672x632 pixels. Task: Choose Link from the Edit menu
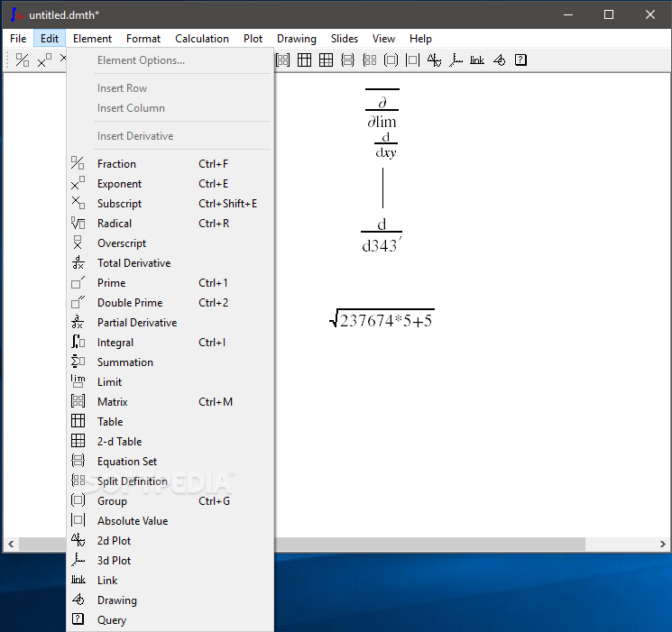pos(170,580)
